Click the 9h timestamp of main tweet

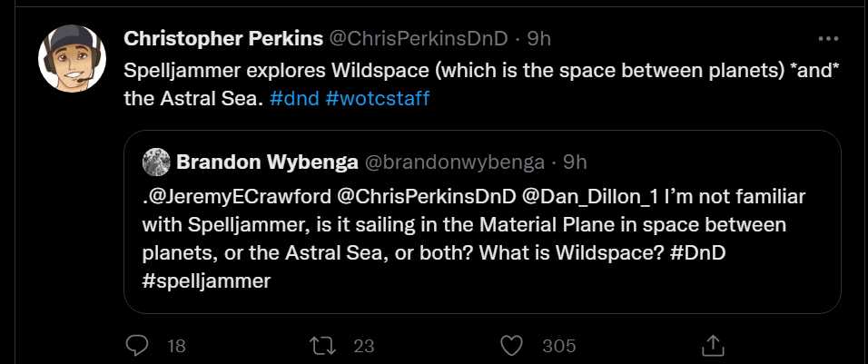point(539,39)
